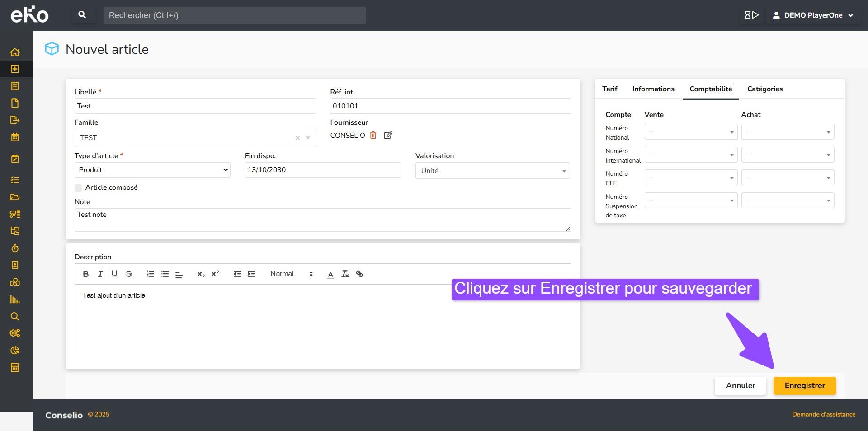This screenshot has width=868, height=431.
Task: Click the home icon in sidebar
Action: 15,52
